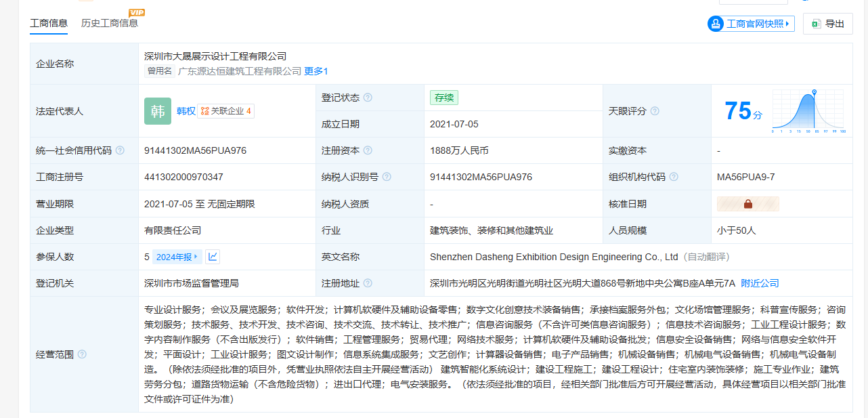Select the 工商信息 tab

(x=49, y=23)
